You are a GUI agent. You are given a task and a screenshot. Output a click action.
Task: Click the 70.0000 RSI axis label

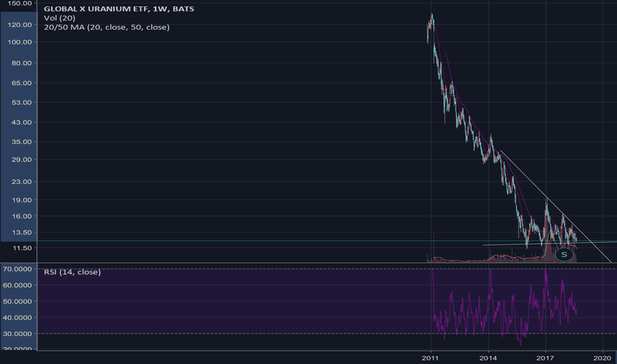[x=17, y=269]
